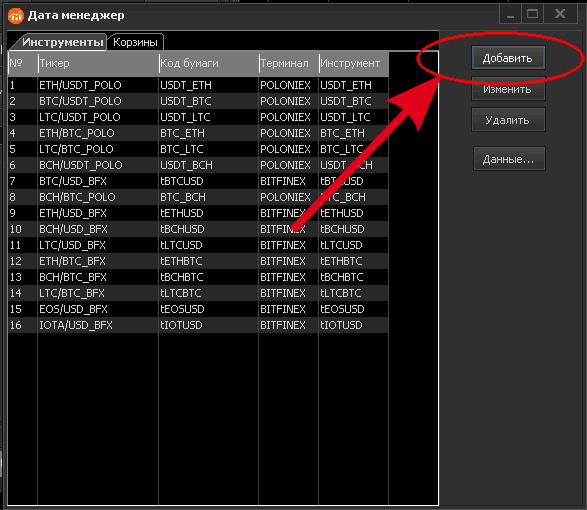This screenshot has height=510, width=587.
Task: Switch to the Корзины tab
Action: tap(135, 42)
